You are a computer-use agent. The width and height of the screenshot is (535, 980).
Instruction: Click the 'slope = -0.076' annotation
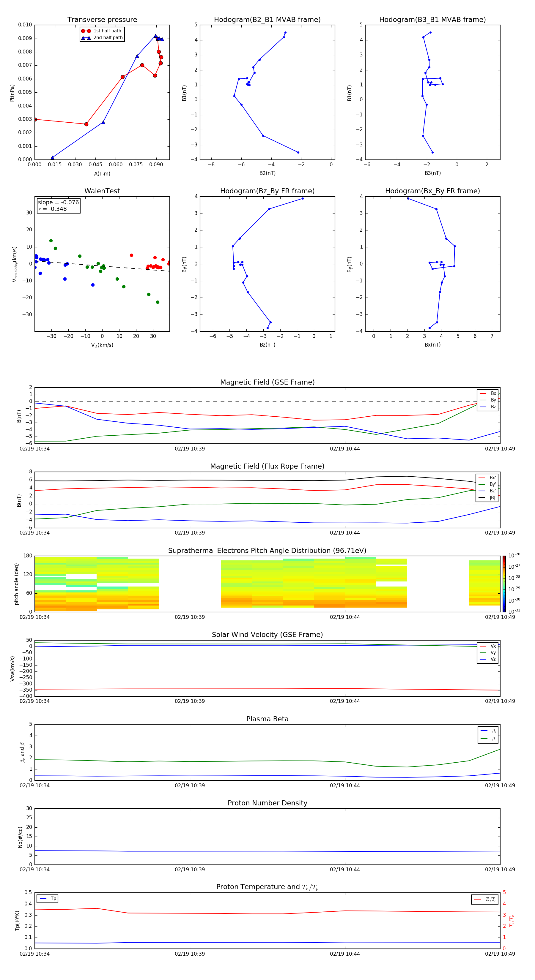click(x=58, y=203)
